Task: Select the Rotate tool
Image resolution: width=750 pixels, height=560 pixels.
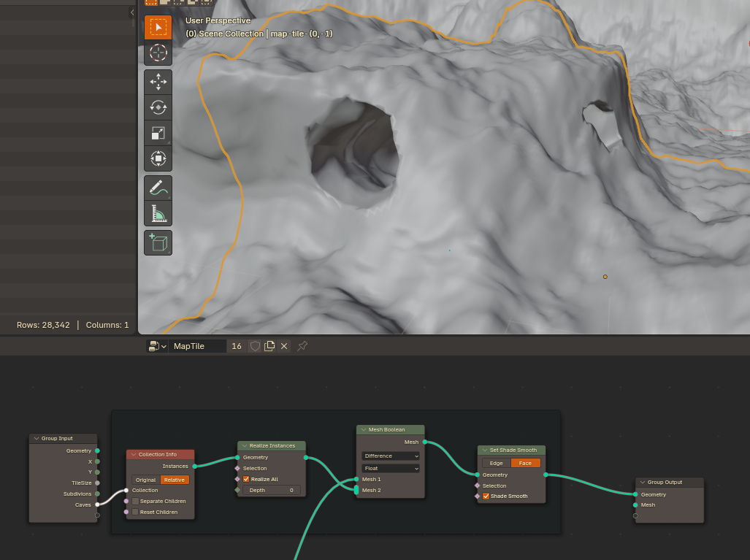Action: (x=158, y=107)
